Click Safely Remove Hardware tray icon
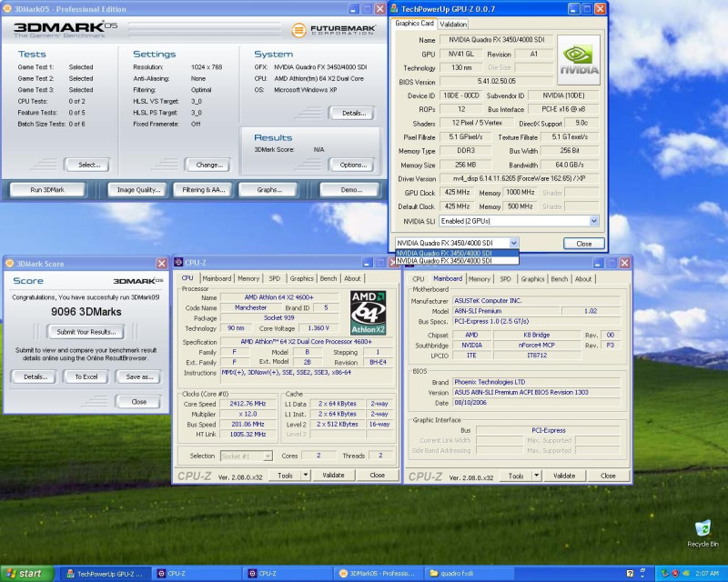This screenshot has height=582, width=728. (x=665, y=574)
